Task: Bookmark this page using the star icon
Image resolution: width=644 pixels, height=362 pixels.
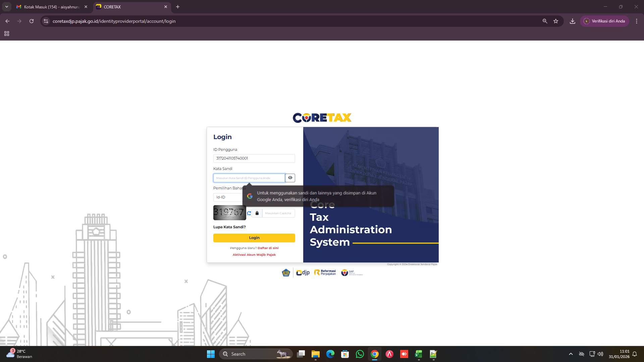Action: pyautogui.click(x=556, y=21)
